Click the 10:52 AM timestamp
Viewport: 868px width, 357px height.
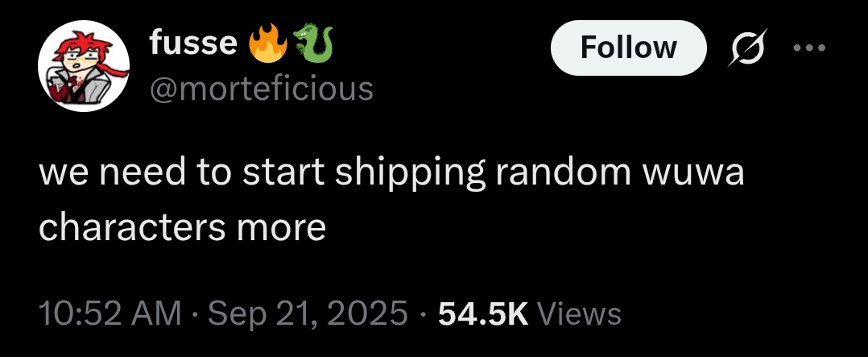[x=110, y=313]
